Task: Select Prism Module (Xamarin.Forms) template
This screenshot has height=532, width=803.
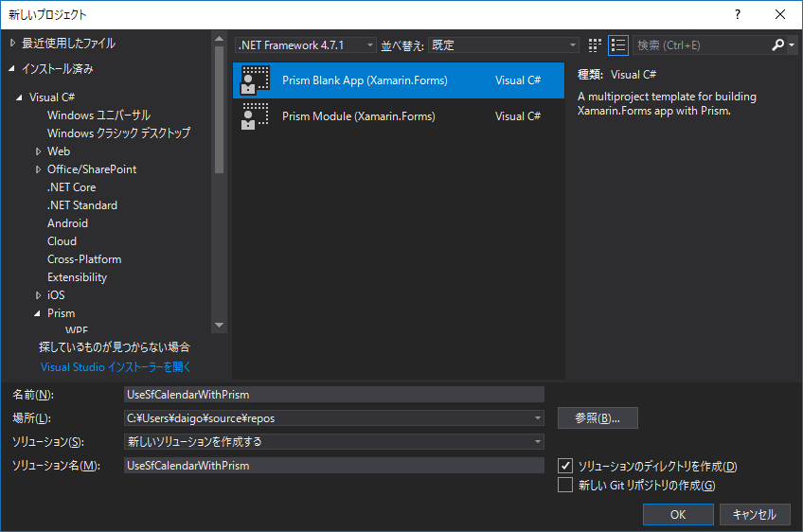Action: (399, 115)
